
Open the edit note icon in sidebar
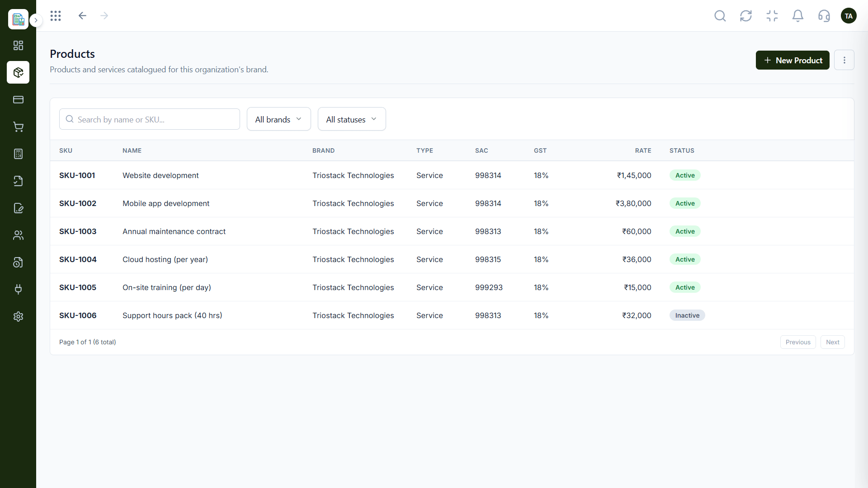pos(18,208)
